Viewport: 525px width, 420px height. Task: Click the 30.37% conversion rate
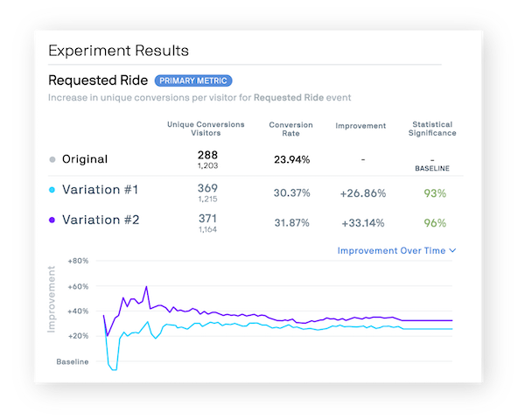[x=292, y=192]
